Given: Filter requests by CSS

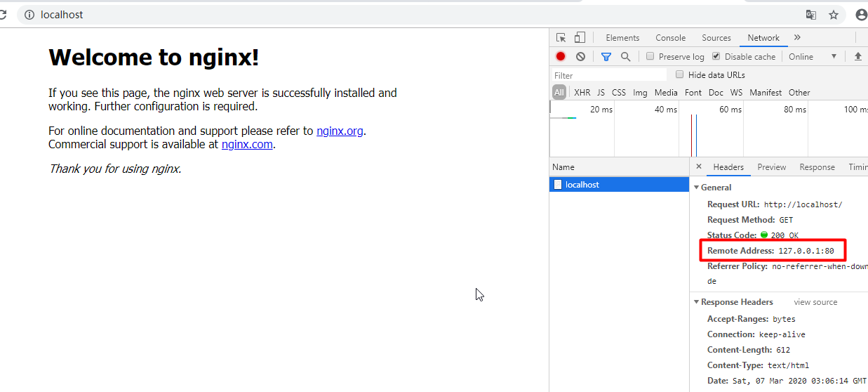Looking at the screenshot, I should point(619,92).
